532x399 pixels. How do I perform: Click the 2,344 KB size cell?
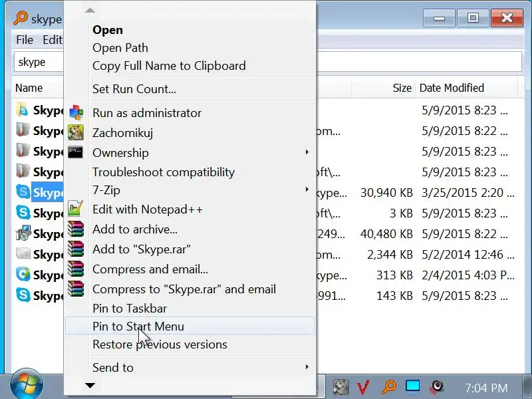tap(390, 255)
